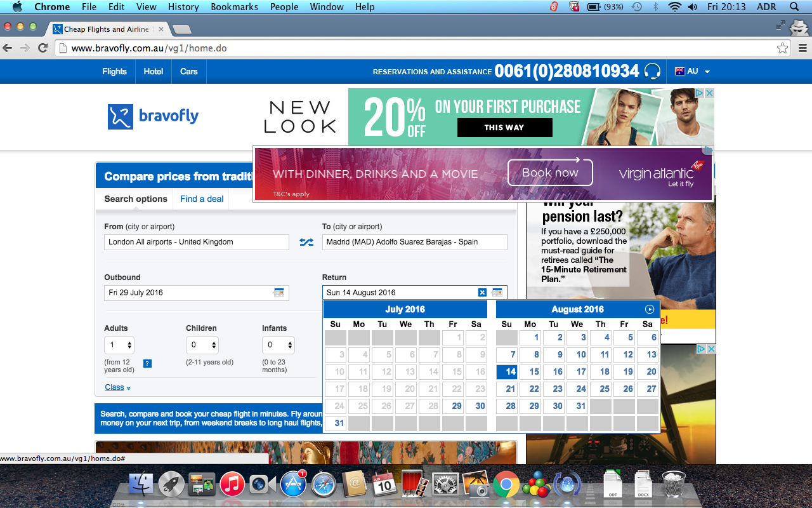
Task: Close the New Look ad
Action: click(x=710, y=93)
